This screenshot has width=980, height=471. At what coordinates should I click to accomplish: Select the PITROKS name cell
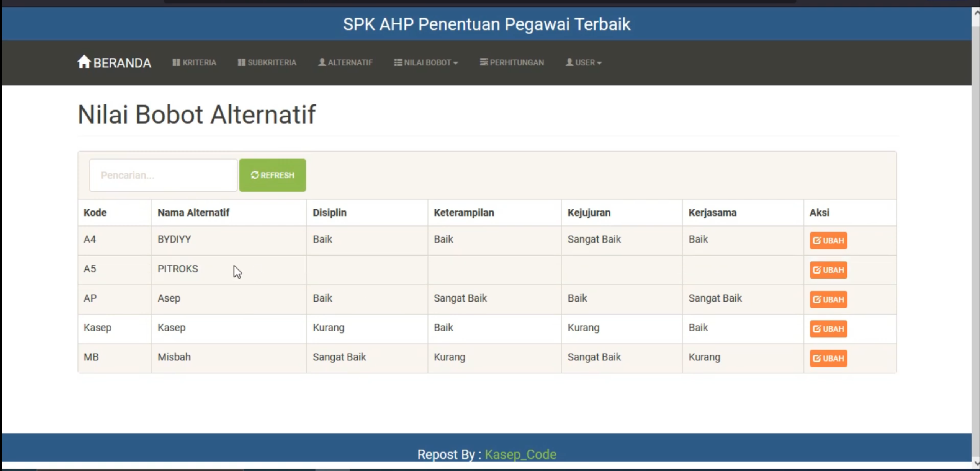coord(229,270)
